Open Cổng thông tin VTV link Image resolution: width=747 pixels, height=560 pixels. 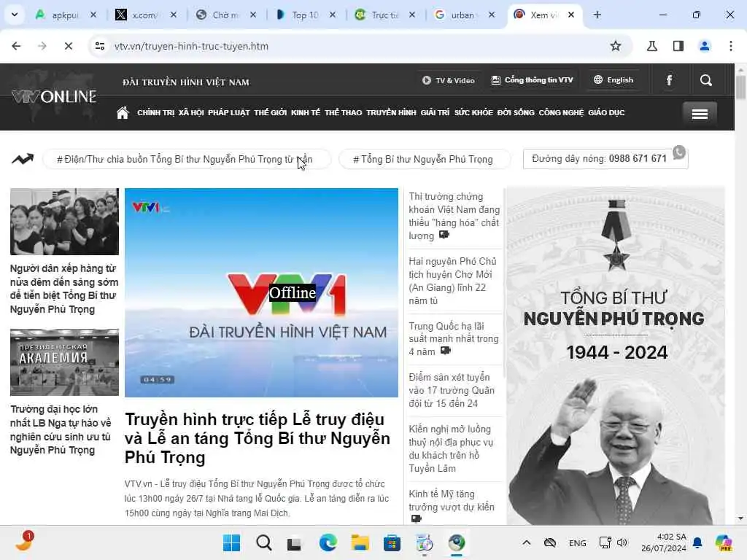click(532, 80)
